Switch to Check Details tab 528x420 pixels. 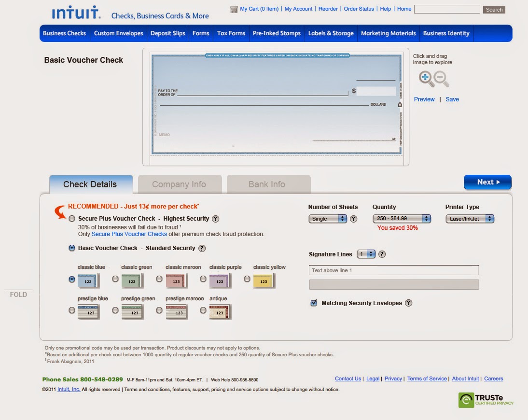pyautogui.click(x=91, y=184)
